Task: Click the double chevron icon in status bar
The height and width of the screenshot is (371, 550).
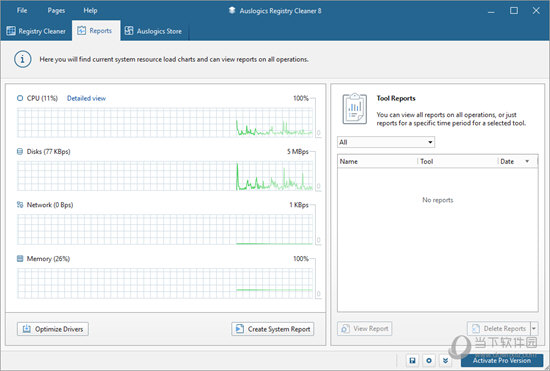Action: (x=445, y=360)
